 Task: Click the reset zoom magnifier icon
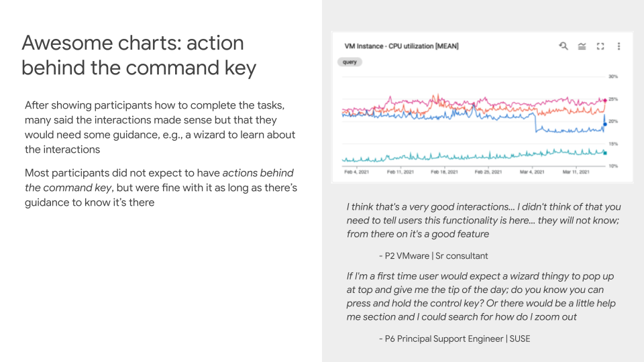coord(563,46)
